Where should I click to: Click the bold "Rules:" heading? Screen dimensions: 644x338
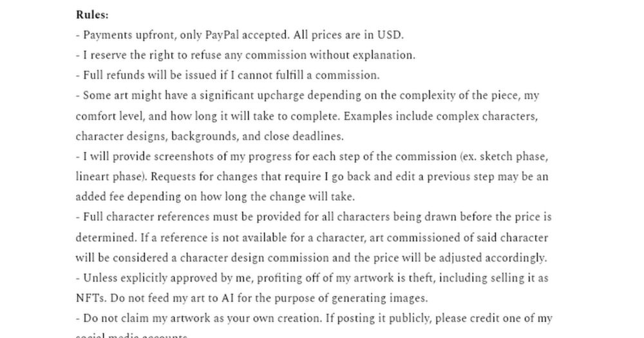pyautogui.click(x=92, y=15)
